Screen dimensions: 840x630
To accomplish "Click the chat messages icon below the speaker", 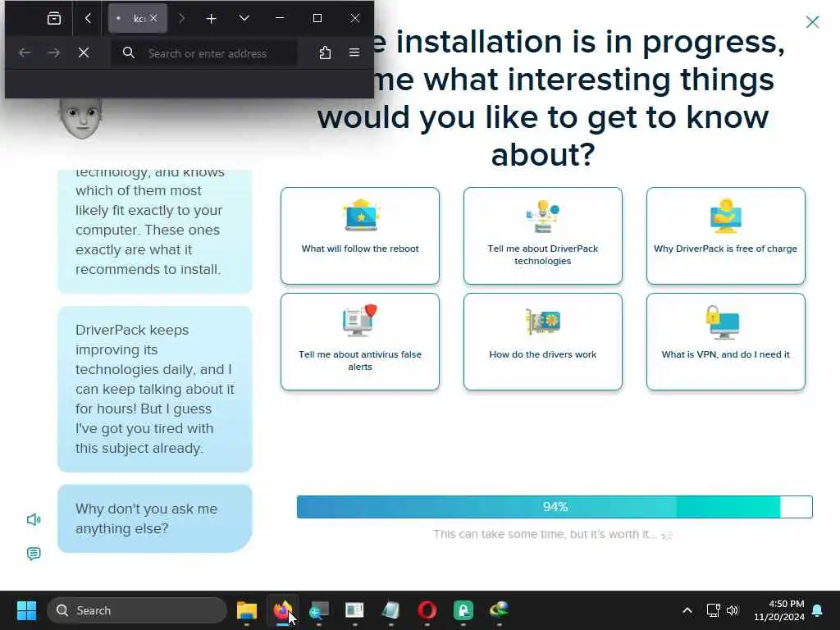I will (33, 554).
